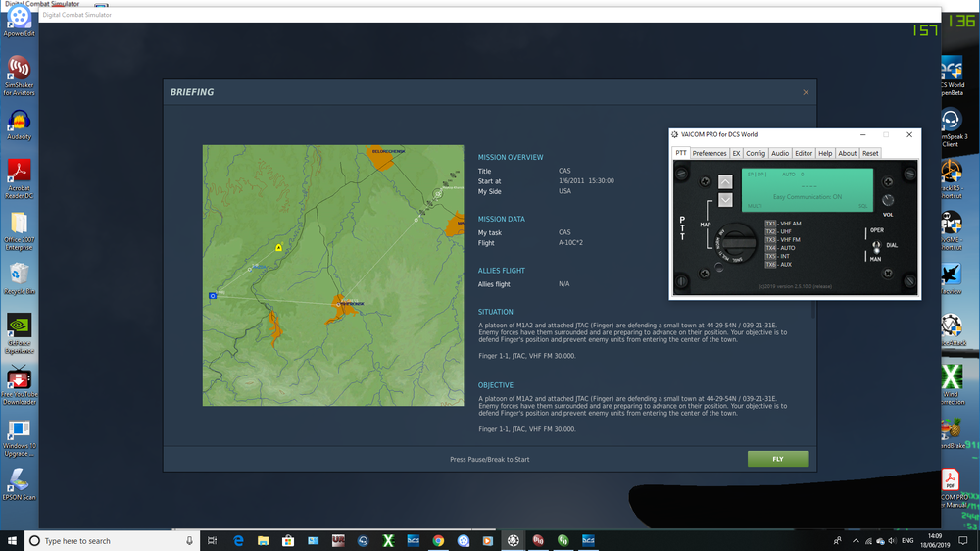Open Acrobat Reader DC desktop icon
The image size is (980, 551).
tap(19, 178)
